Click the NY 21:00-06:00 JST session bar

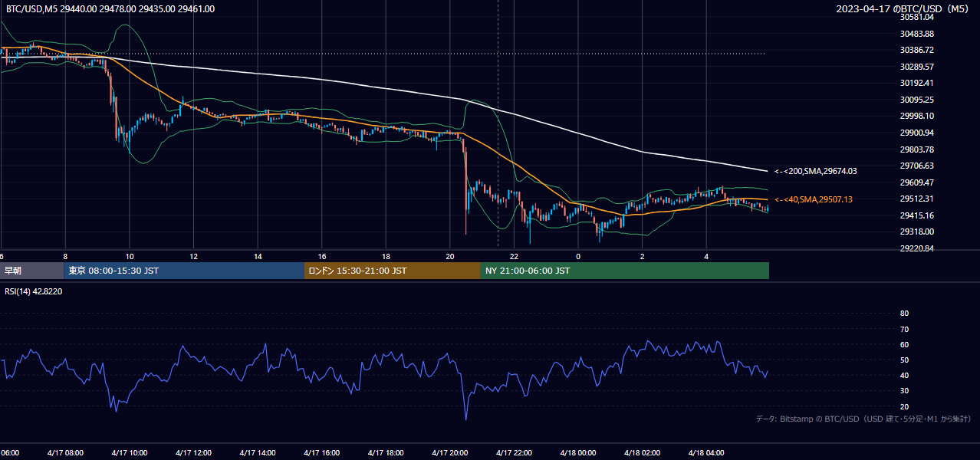625,271
